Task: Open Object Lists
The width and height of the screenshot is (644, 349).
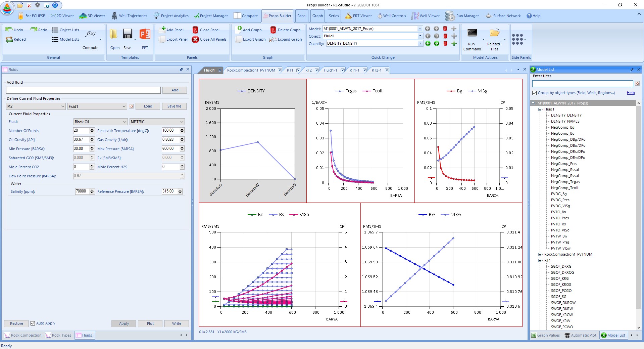Action: point(65,30)
